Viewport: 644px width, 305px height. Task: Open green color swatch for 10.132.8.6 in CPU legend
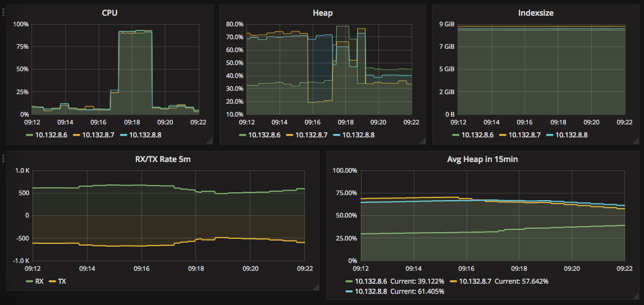coord(29,135)
